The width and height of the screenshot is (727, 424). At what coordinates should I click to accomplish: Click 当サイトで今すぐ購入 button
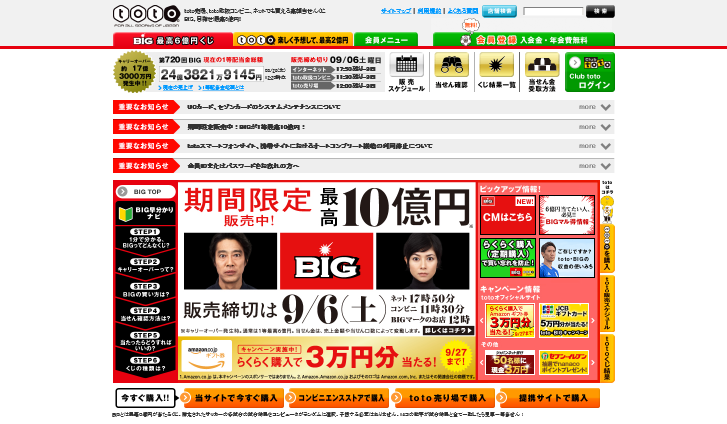tap(231, 398)
